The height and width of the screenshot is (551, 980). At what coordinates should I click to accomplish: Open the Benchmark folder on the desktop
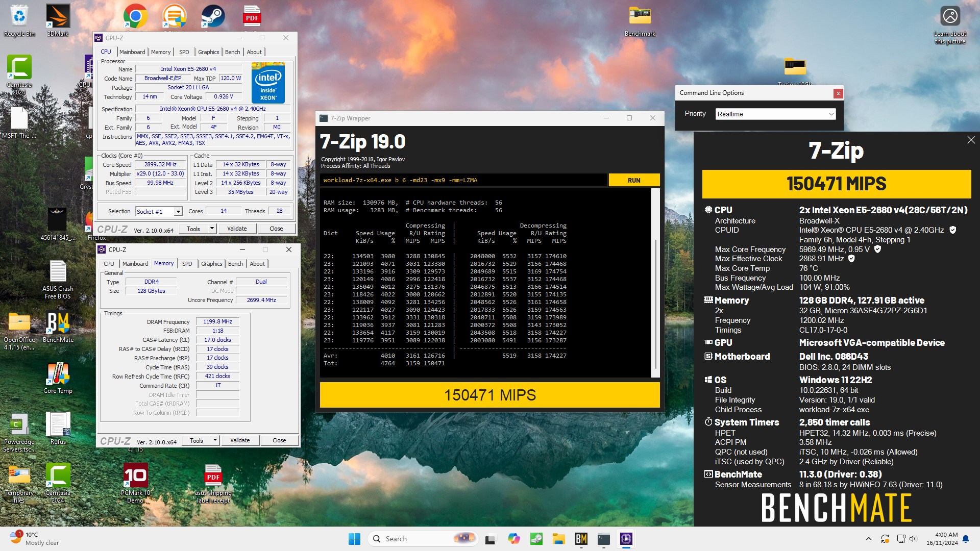[640, 20]
